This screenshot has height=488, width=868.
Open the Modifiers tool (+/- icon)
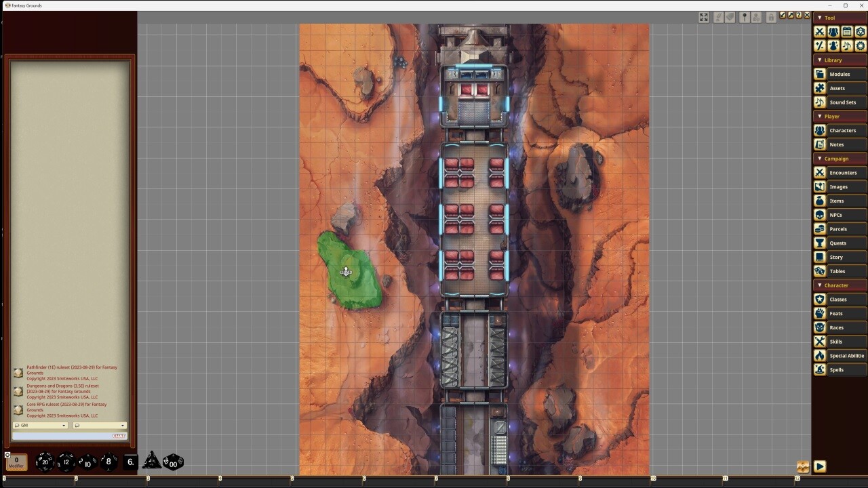click(819, 45)
